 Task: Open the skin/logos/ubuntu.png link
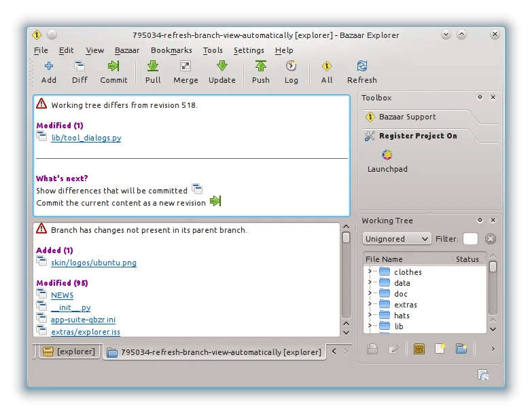coord(94,263)
